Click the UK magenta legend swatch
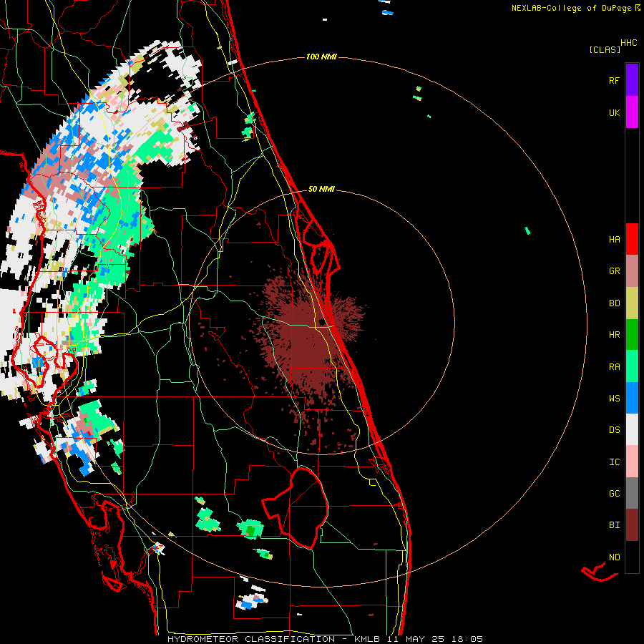Screen dimensions: 644x644 point(632,112)
